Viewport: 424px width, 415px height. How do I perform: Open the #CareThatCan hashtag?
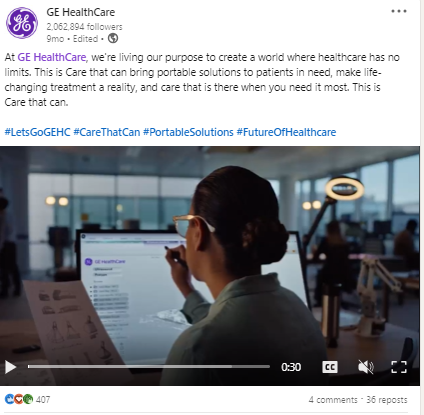click(107, 132)
